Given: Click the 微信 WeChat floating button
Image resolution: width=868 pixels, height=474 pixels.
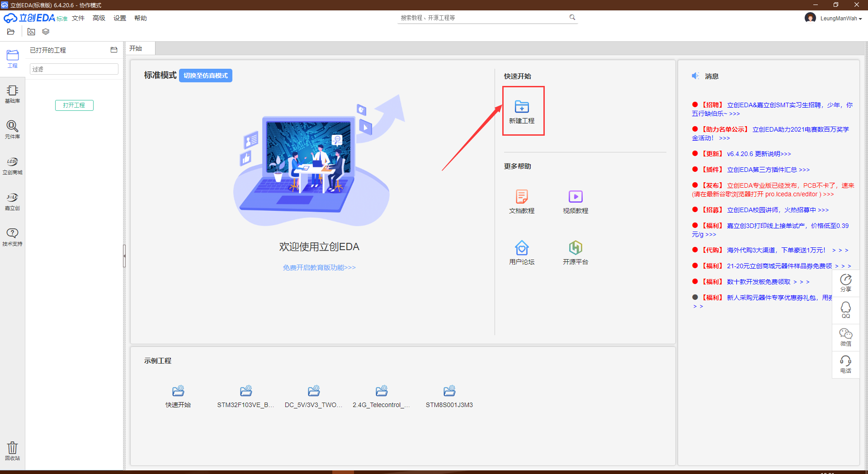Looking at the screenshot, I should pyautogui.click(x=845, y=337).
